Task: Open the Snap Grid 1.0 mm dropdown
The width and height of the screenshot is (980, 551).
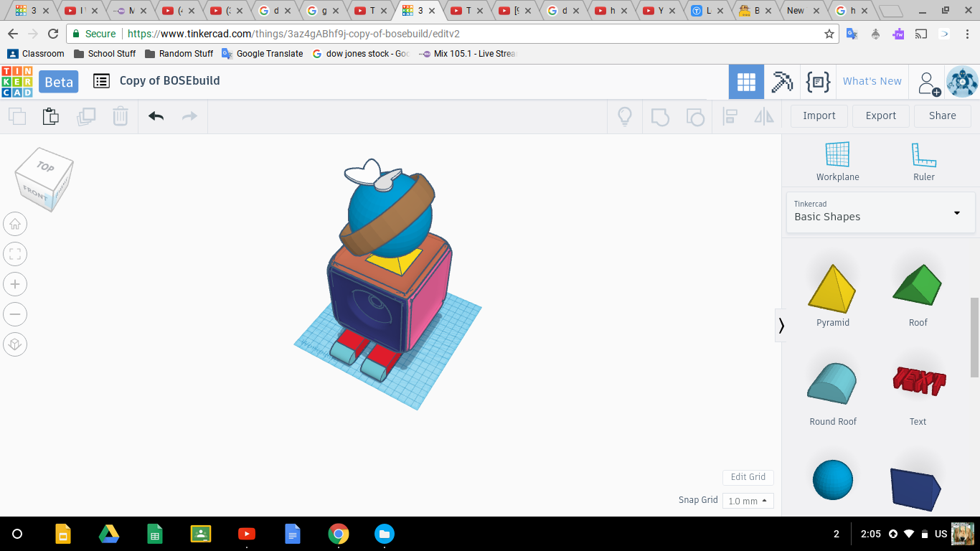Action: pos(748,501)
